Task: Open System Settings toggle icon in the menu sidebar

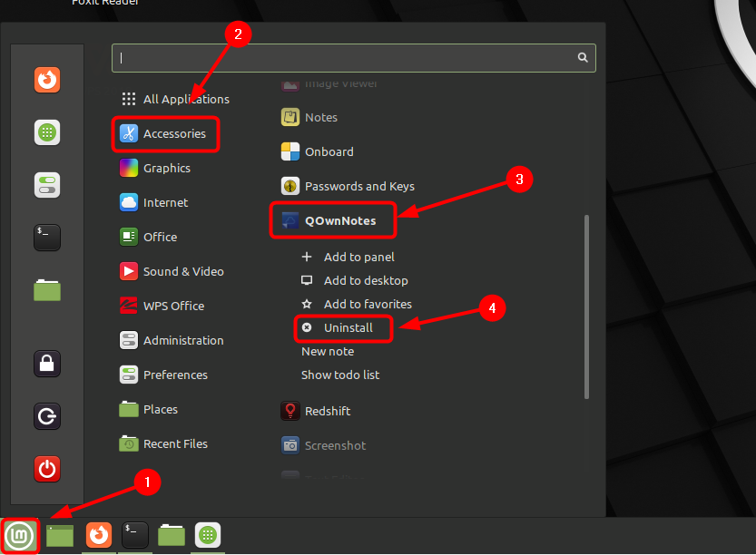Action: [47, 185]
